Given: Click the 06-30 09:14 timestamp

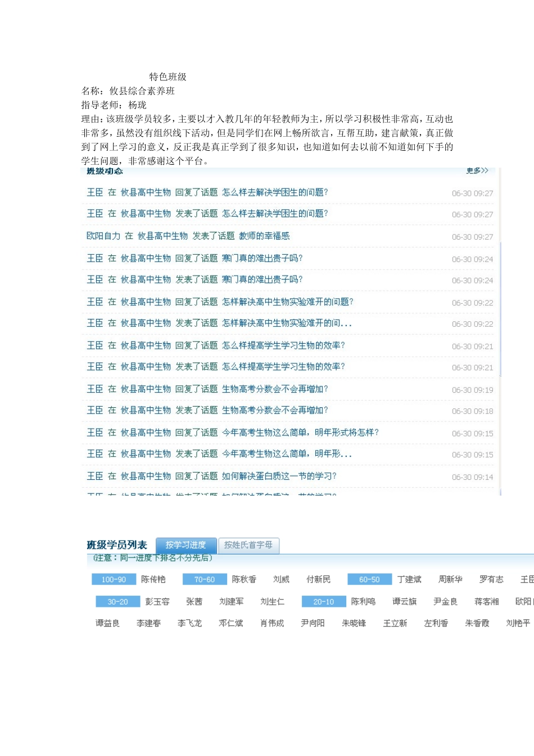Looking at the screenshot, I should click(x=473, y=477).
